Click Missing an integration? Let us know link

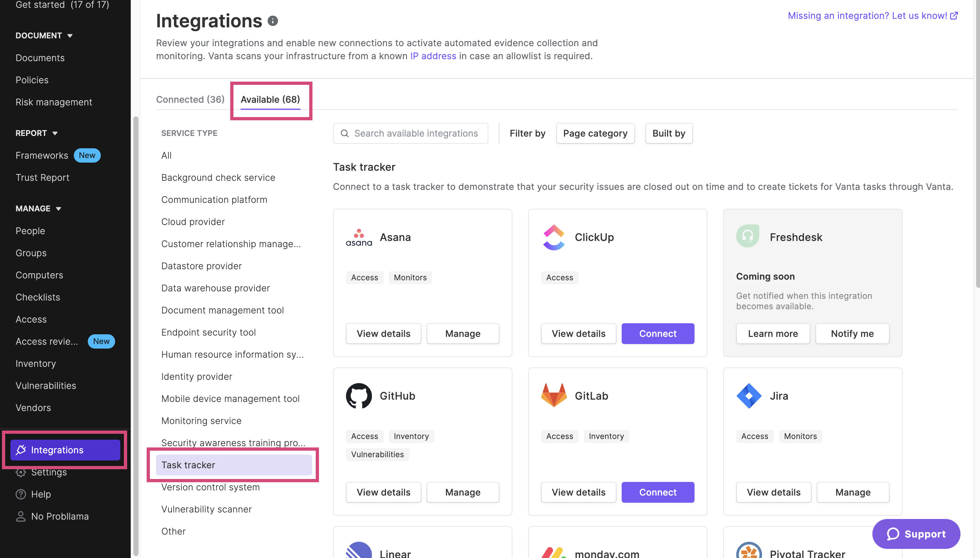[873, 16]
